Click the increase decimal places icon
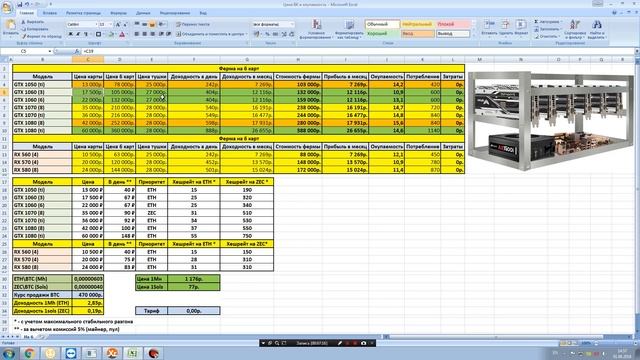This screenshot has width=640, height=360. point(284,34)
